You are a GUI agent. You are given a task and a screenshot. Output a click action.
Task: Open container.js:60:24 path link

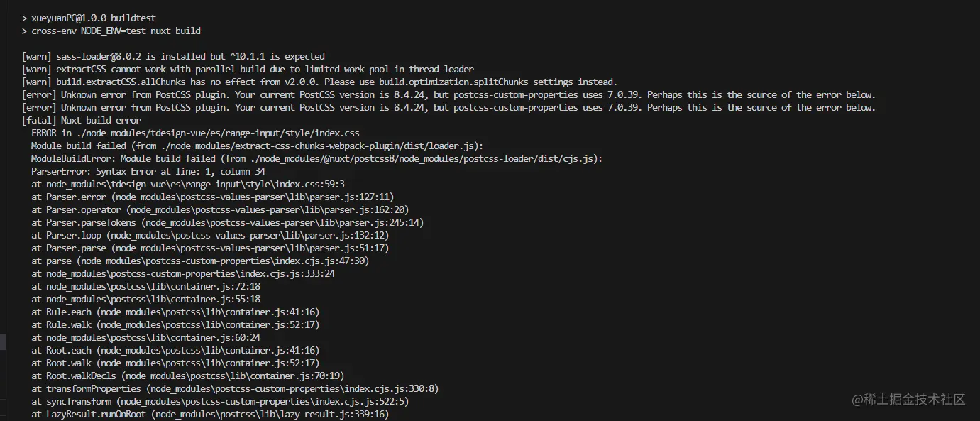coord(153,337)
